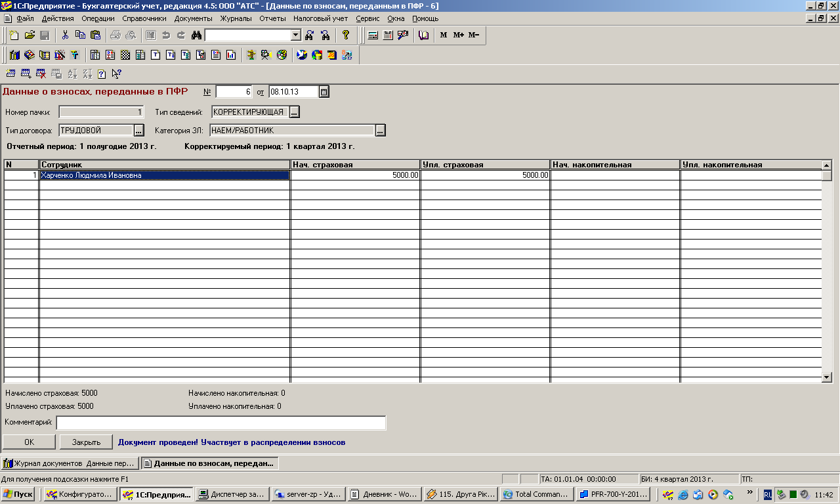840x504 pixels.
Task: Click the Sort descending Z-A icon
Action: 87,73
